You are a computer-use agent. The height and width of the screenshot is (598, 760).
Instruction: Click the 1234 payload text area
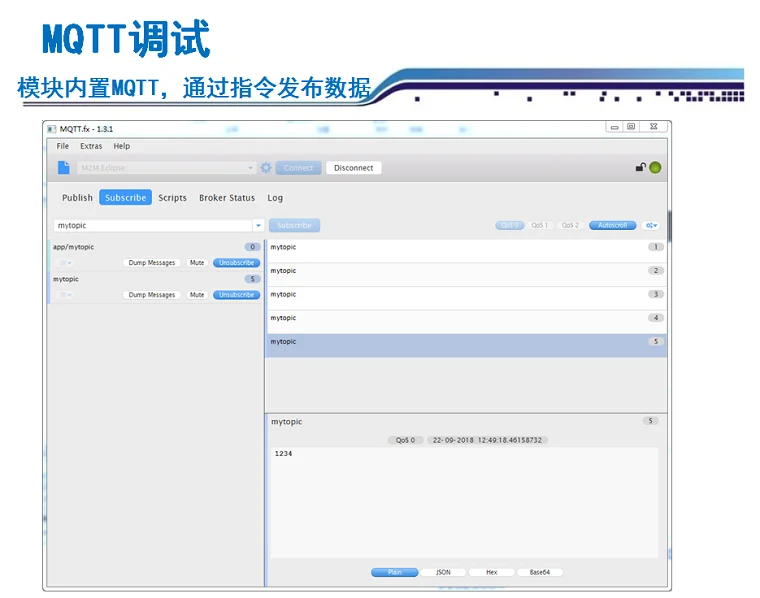[x=464, y=503]
